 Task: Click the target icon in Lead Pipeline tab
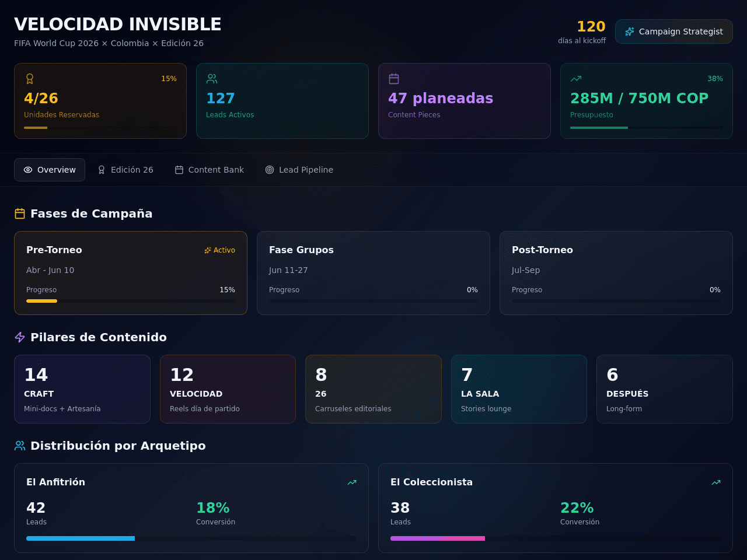tap(270, 170)
